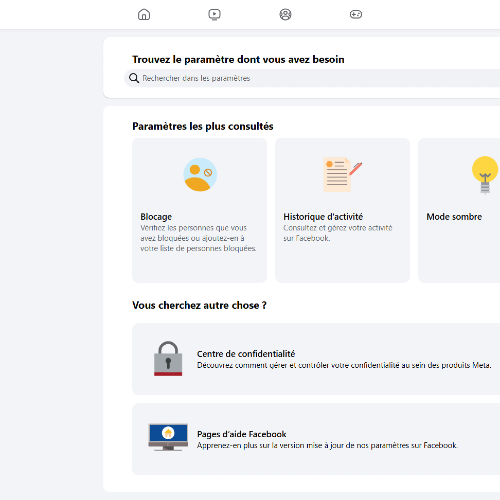Open the Blocage settings card title

tap(156, 217)
